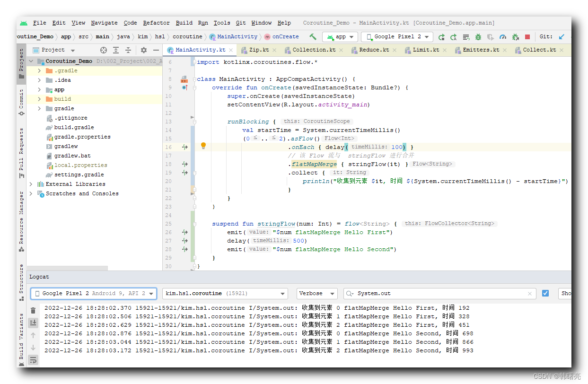Open the Refactor menu
Viewport: 588px width, 384px height.
tap(156, 23)
